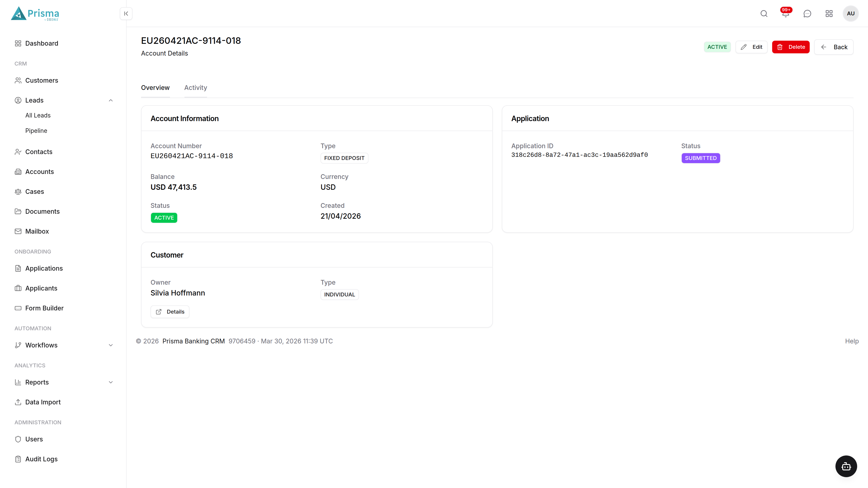This screenshot has width=868, height=488.
Task: Collapse the Leads submenu chevron
Action: click(x=111, y=100)
